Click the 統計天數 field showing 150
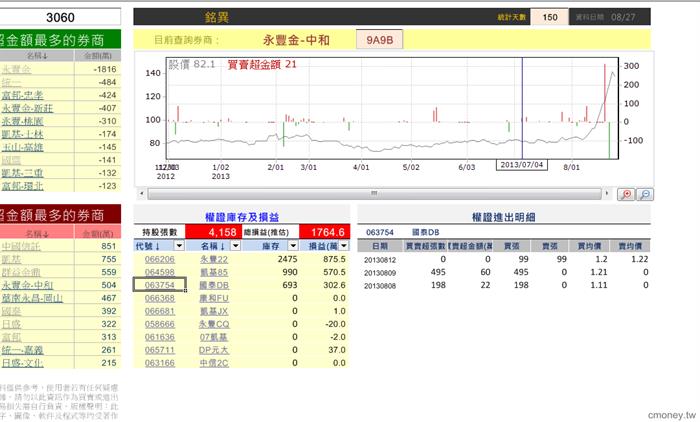The image size is (700, 422). tap(550, 17)
